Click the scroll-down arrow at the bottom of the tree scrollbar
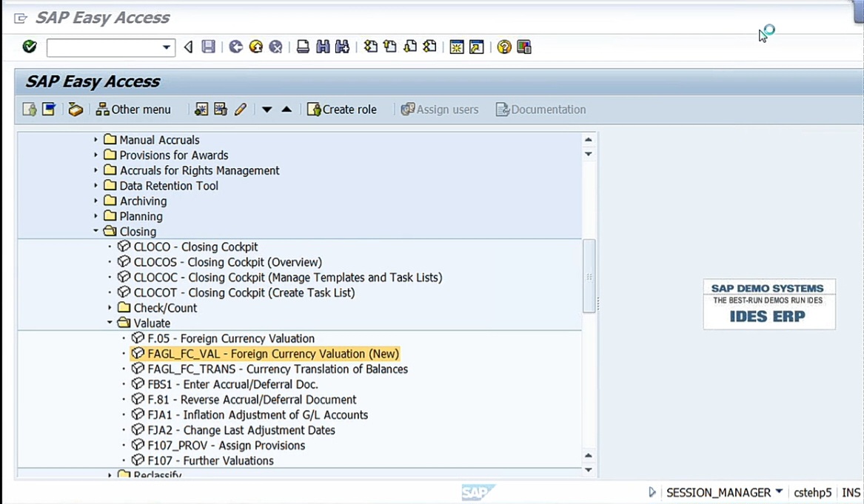The width and height of the screenshot is (864, 504). tap(589, 470)
